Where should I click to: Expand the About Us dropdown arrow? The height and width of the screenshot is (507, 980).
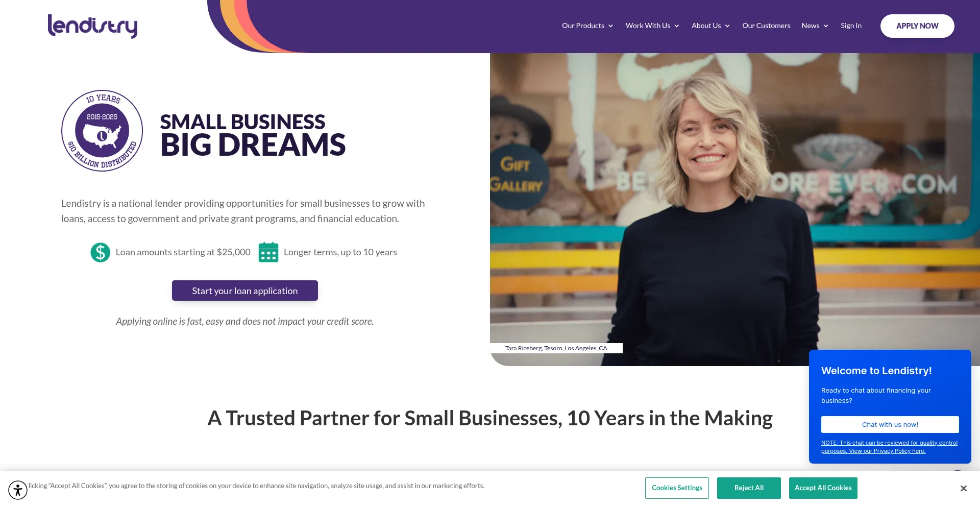click(727, 26)
